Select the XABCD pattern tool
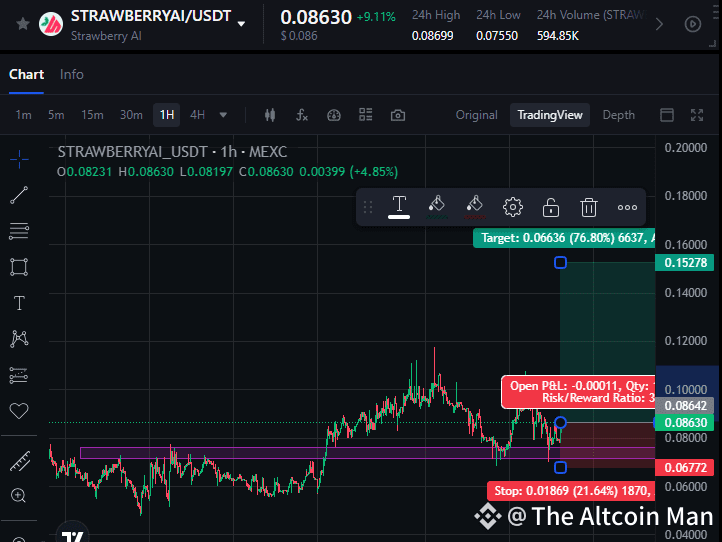This screenshot has width=722, height=542. [x=19, y=339]
